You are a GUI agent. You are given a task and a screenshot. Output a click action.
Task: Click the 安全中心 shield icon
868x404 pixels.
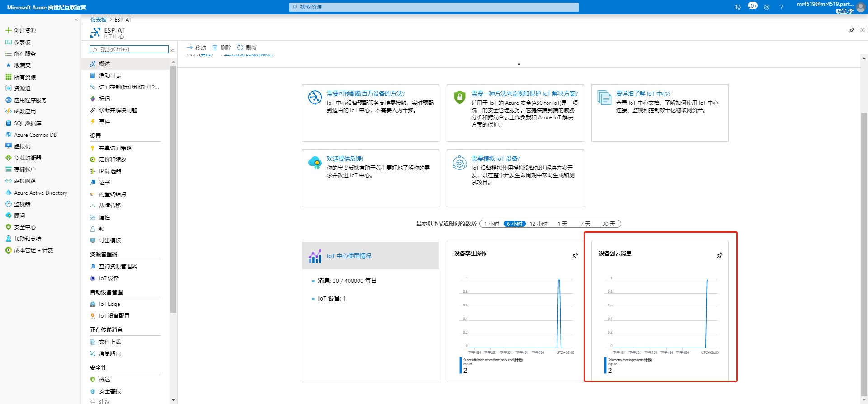point(8,227)
